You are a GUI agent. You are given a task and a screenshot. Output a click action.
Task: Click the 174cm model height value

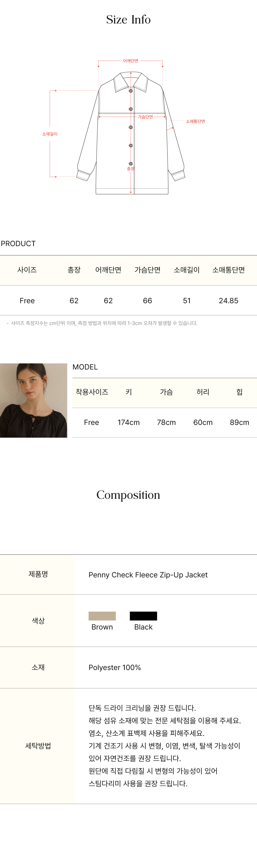coord(129,422)
